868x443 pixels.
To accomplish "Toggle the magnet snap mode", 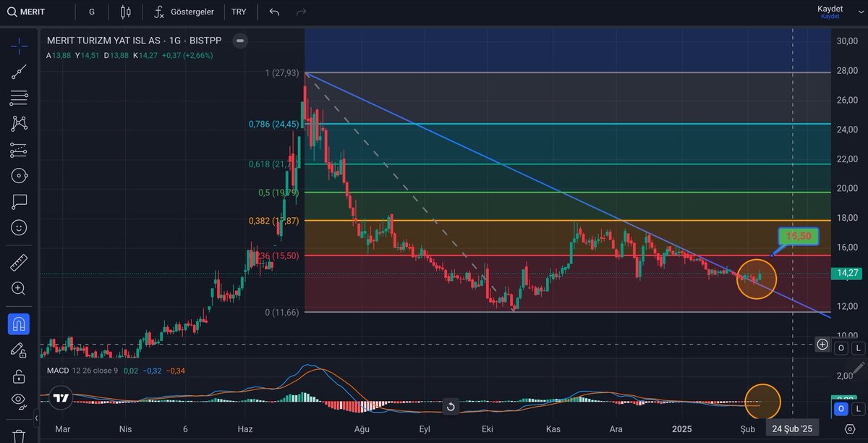I will (x=19, y=324).
